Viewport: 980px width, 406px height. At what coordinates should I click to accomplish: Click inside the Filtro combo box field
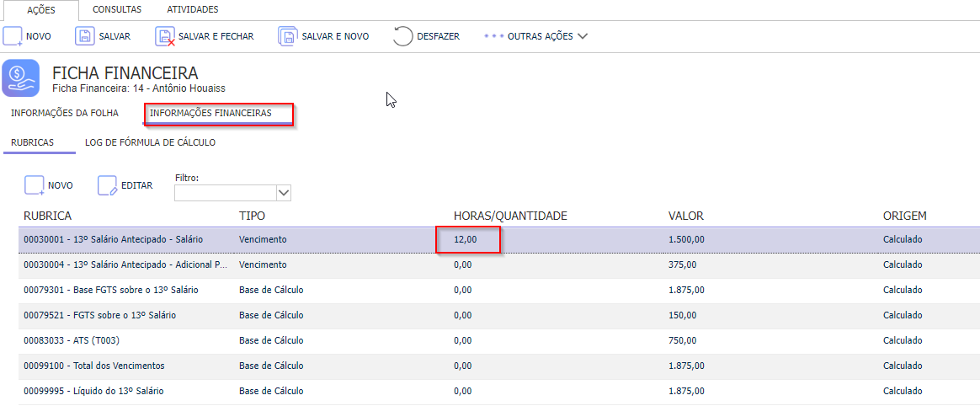225,193
